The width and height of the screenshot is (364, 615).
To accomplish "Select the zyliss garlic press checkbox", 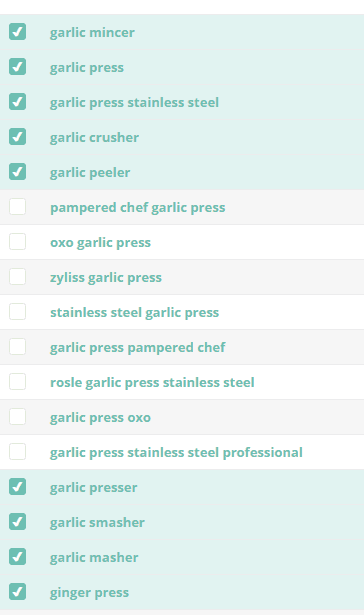I will click(x=18, y=277).
